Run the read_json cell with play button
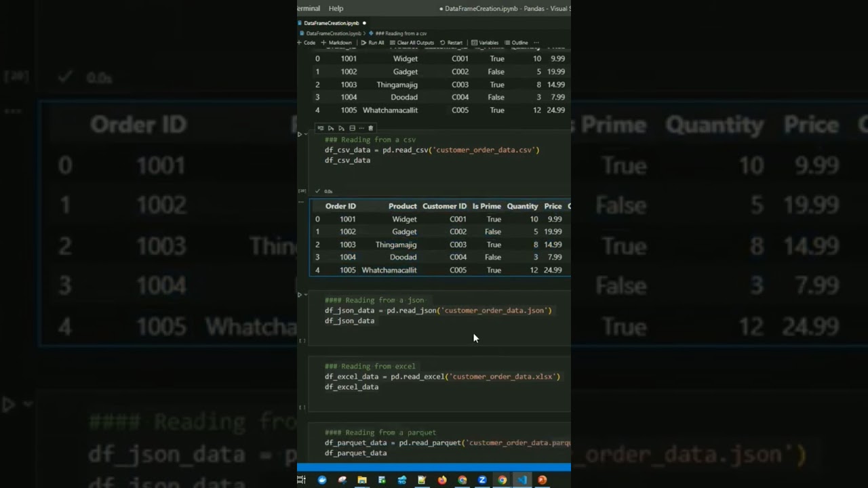This screenshot has height=488, width=868. point(300,295)
